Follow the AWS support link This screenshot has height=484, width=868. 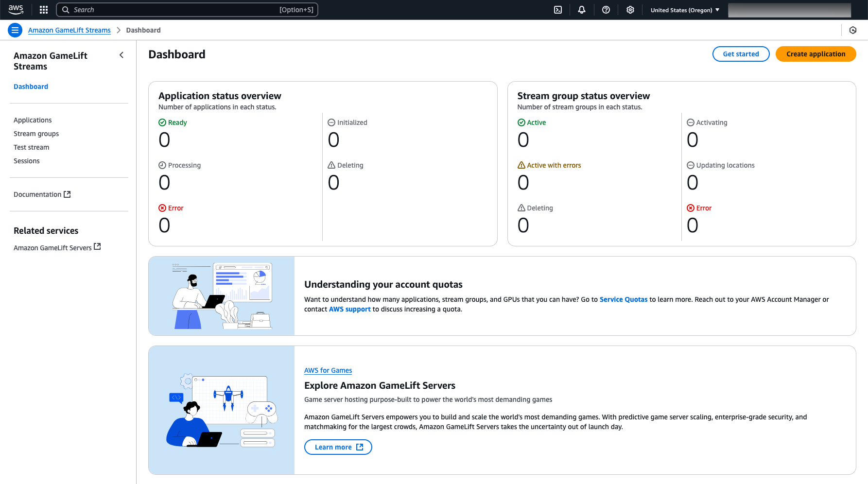350,309
